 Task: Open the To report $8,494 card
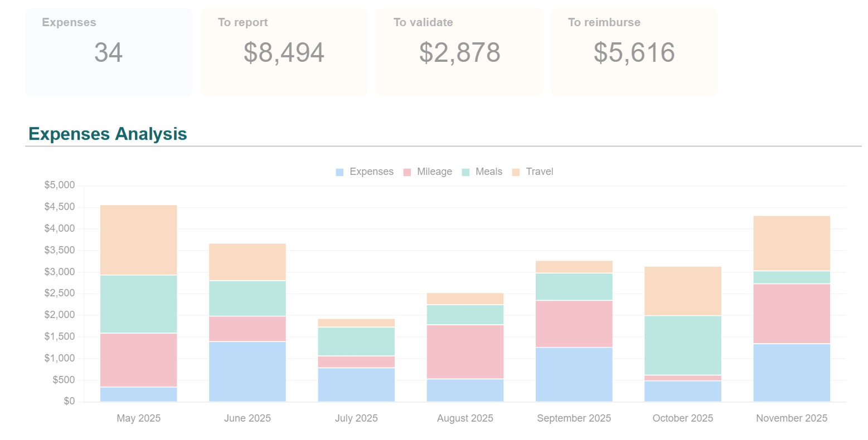point(284,52)
